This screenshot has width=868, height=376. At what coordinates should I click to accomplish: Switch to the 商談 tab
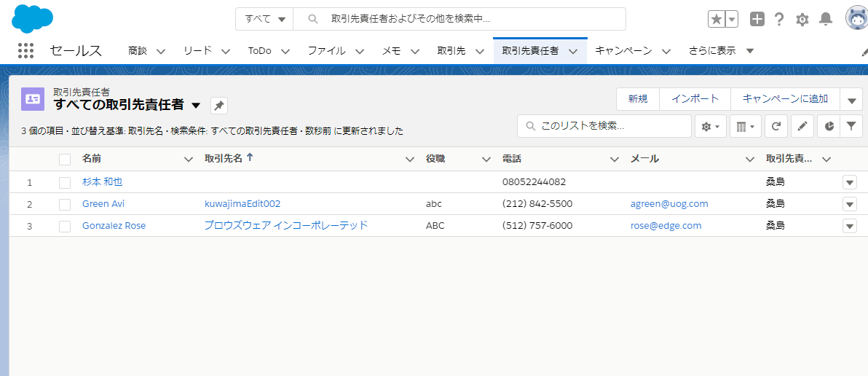[138, 50]
